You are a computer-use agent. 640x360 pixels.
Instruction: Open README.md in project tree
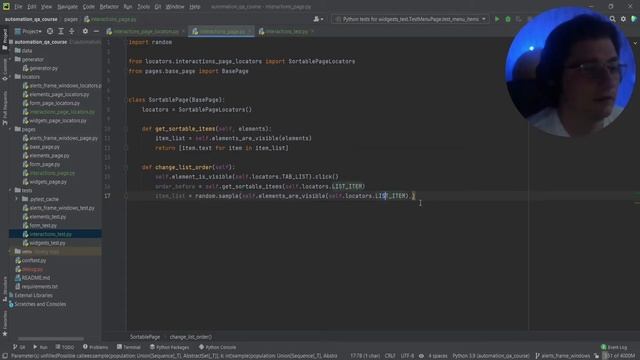tap(32, 278)
